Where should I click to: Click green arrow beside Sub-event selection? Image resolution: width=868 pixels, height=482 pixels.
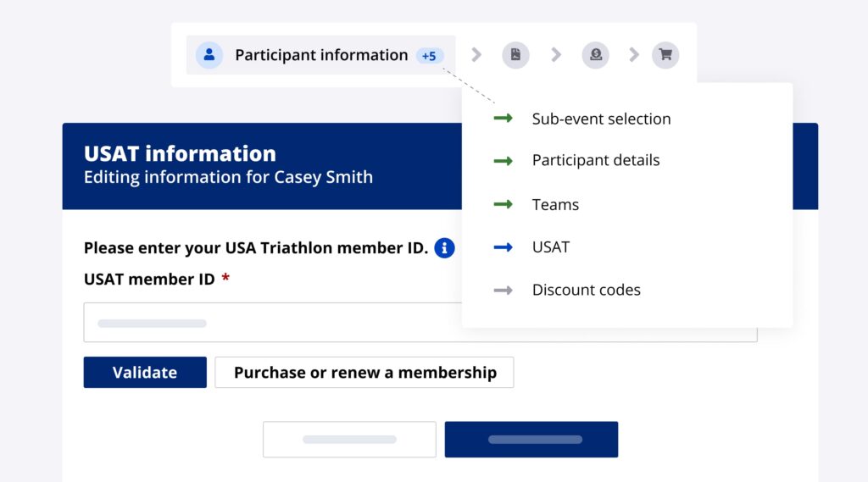(x=503, y=119)
